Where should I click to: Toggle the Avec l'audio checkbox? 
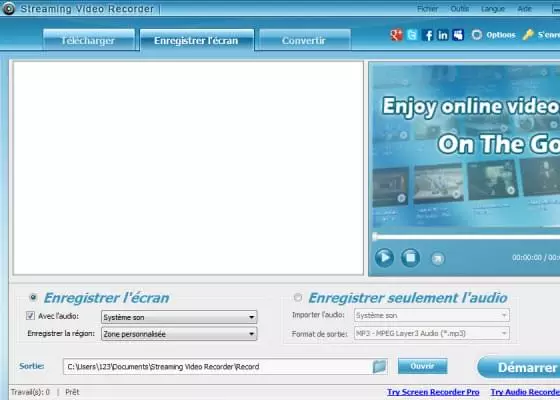(30, 316)
